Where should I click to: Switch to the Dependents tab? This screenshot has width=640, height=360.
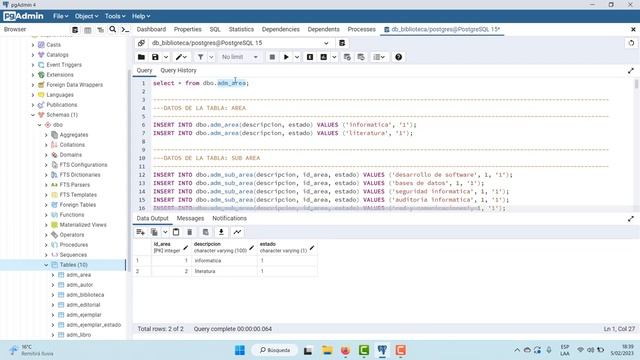coord(323,29)
